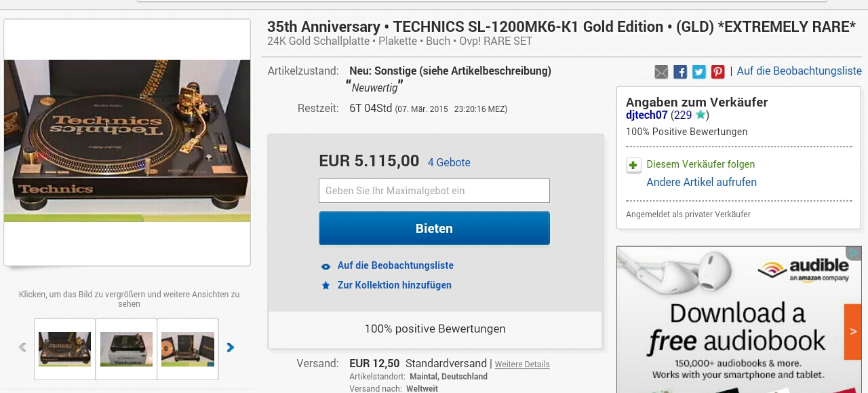Share this listing on Facebook
868x393 pixels.
(x=680, y=72)
